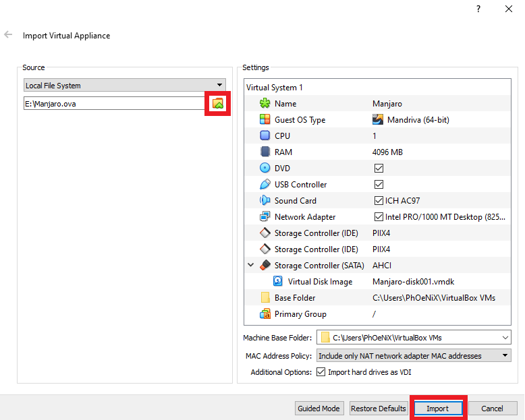The height and width of the screenshot is (420, 525).
Task: Click the Network Adapter monitors icon
Action: click(x=265, y=216)
